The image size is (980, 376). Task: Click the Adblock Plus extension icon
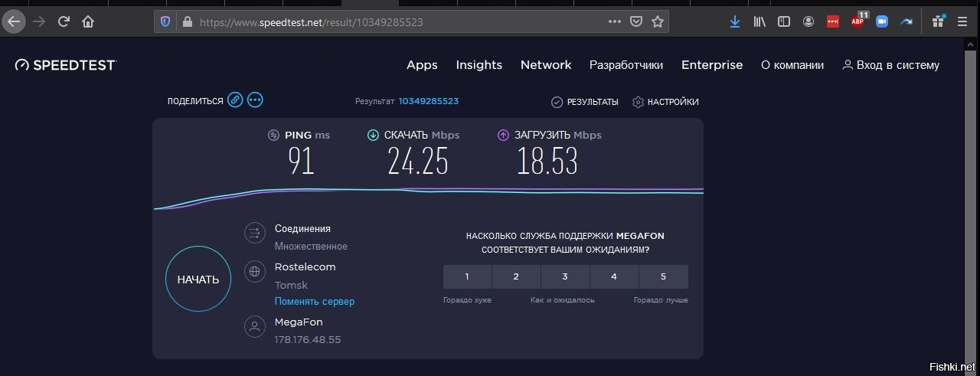(857, 21)
